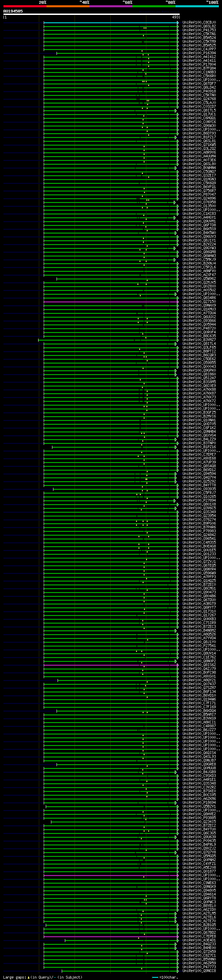Select the UniRef100_P16394 label

(x=199, y=53)
